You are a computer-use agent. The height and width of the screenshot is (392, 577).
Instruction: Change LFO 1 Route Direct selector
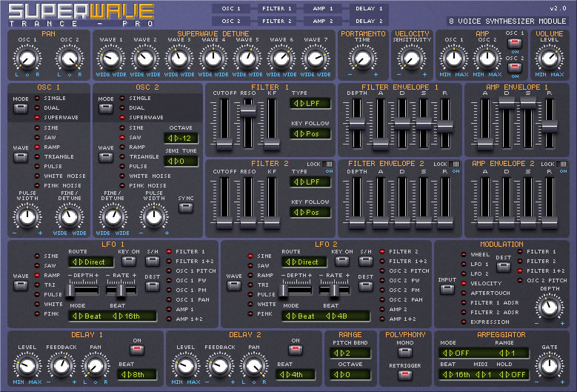tap(91, 262)
